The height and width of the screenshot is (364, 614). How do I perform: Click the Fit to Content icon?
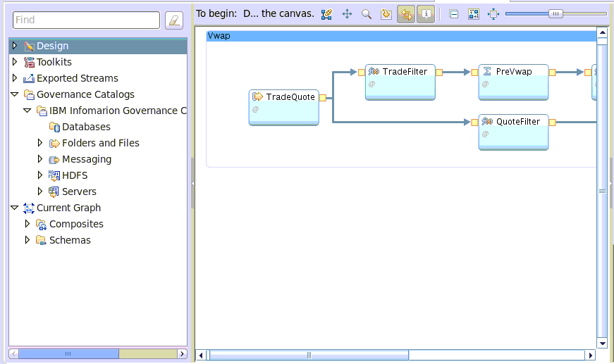pyautogui.click(x=493, y=13)
